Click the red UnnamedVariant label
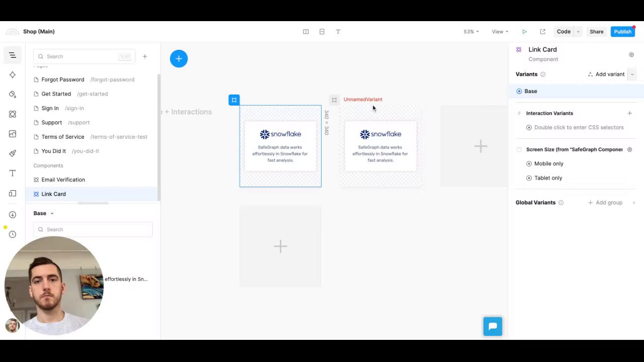644x362 pixels. click(x=363, y=100)
